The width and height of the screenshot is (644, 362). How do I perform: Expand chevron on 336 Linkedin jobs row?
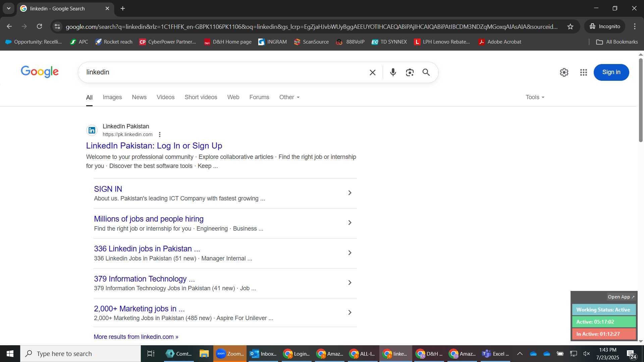350,253
